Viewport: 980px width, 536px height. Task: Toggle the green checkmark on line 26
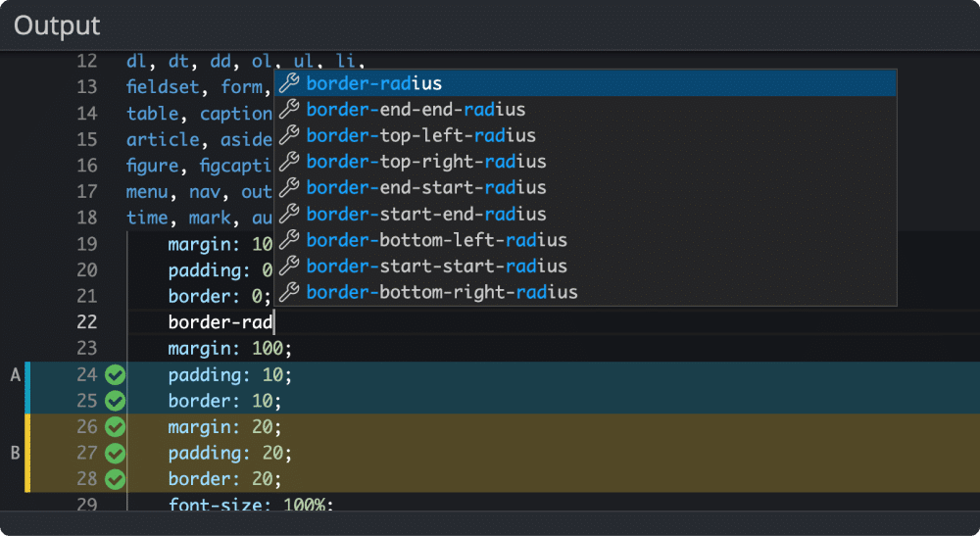[x=115, y=426]
